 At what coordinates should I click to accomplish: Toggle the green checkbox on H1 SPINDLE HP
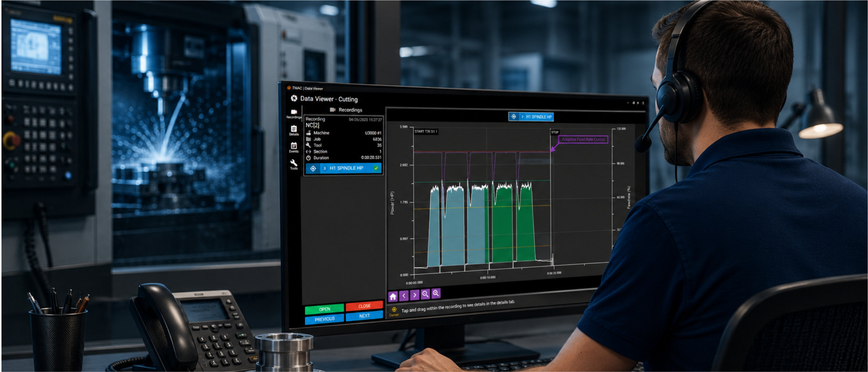[x=376, y=168]
